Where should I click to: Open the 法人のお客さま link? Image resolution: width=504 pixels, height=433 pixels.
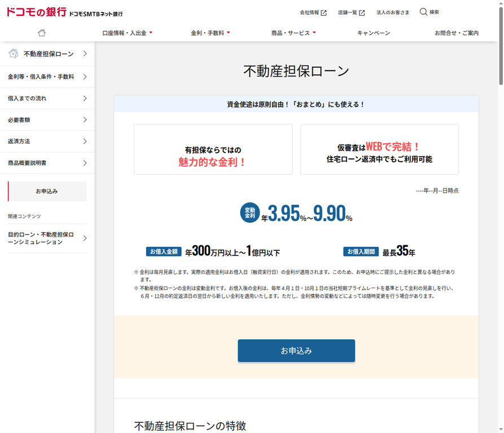tap(393, 12)
